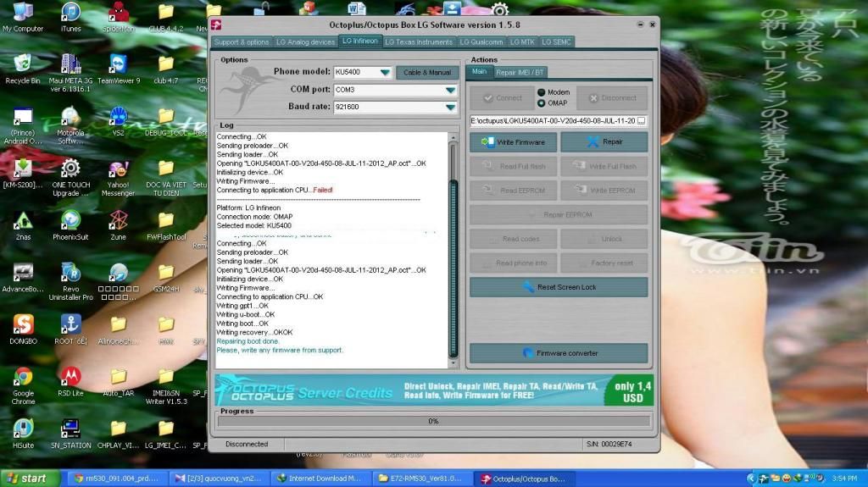Screen dimensions: 868x487
Task: Launch the PhoenixSuit desktop shortcut
Action: [x=70, y=225]
